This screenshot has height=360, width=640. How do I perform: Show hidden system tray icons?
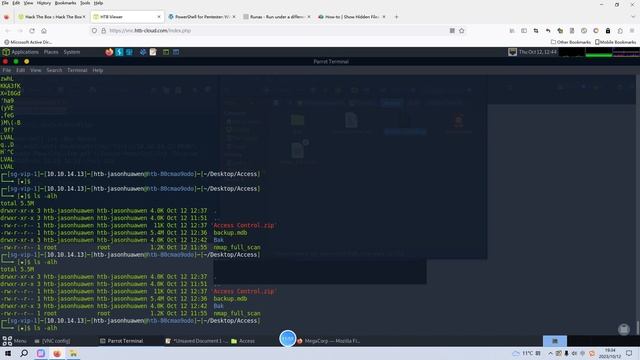click(x=550, y=353)
